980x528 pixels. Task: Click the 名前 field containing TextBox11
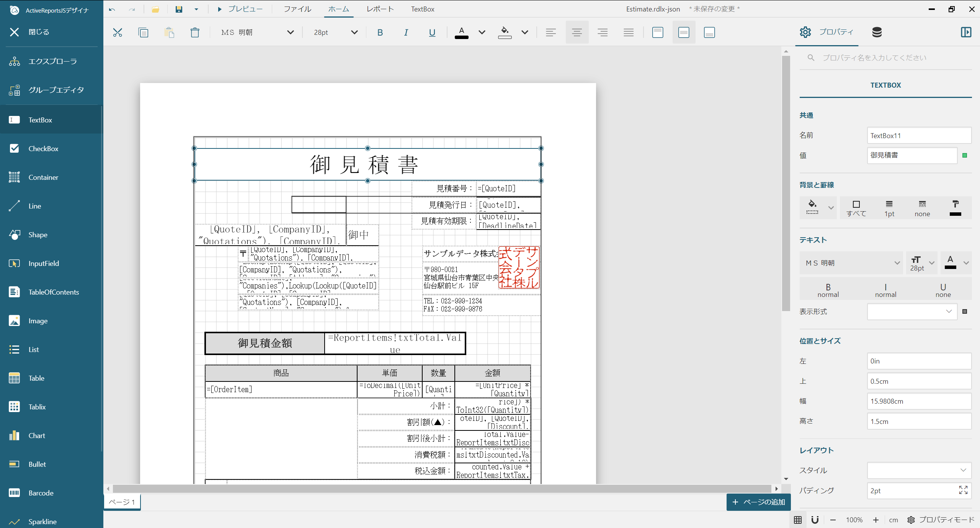(919, 135)
